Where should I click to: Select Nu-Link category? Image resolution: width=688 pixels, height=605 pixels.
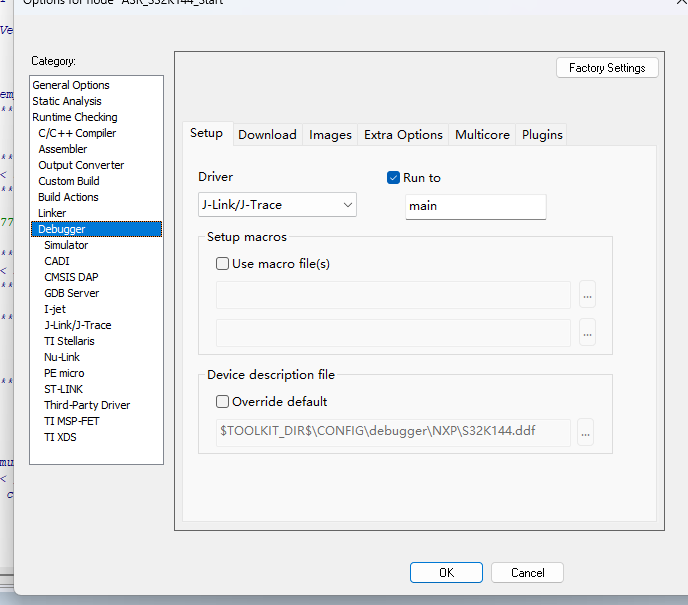click(62, 357)
